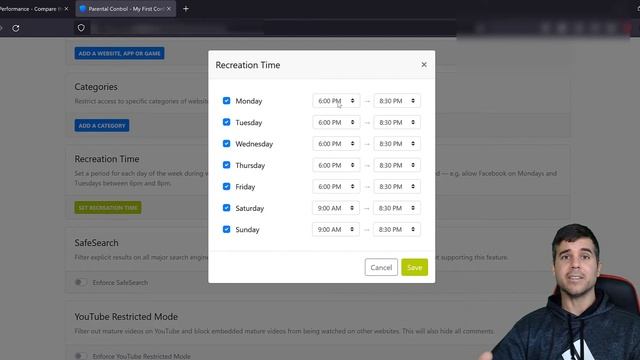
Task: Open Tuesday end time dropdown
Action: (x=397, y=122)
